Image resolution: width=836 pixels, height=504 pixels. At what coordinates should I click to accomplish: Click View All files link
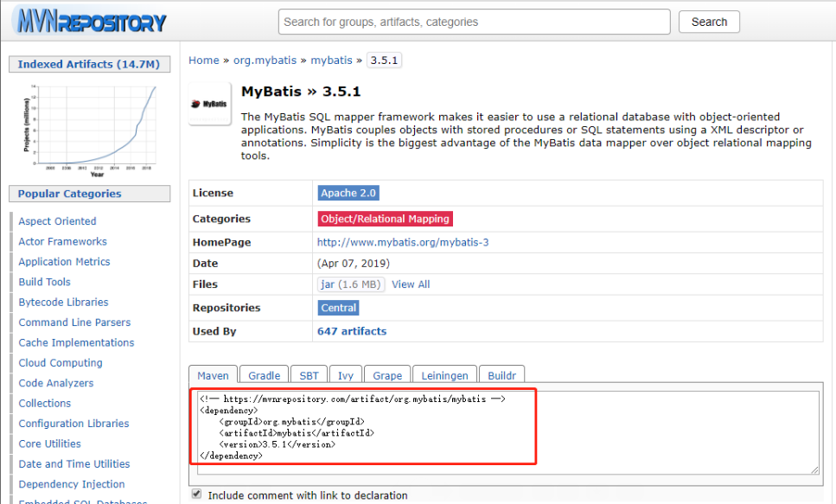tap(411, 284)
